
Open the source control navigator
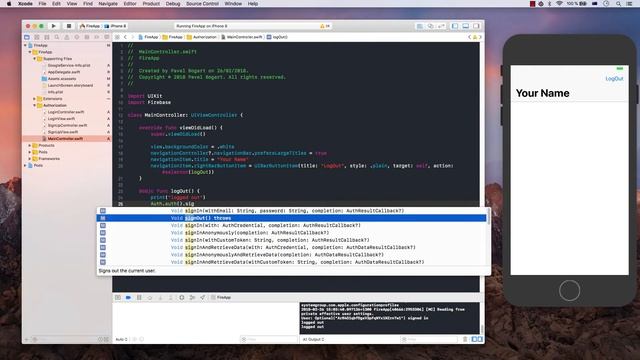pos(37,37)
